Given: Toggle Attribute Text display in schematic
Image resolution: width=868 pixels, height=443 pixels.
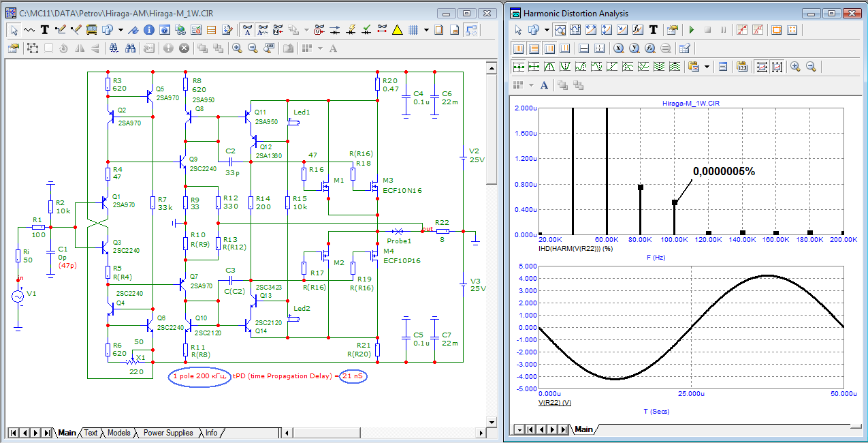Looking at the screenshot, I should 262,30.
